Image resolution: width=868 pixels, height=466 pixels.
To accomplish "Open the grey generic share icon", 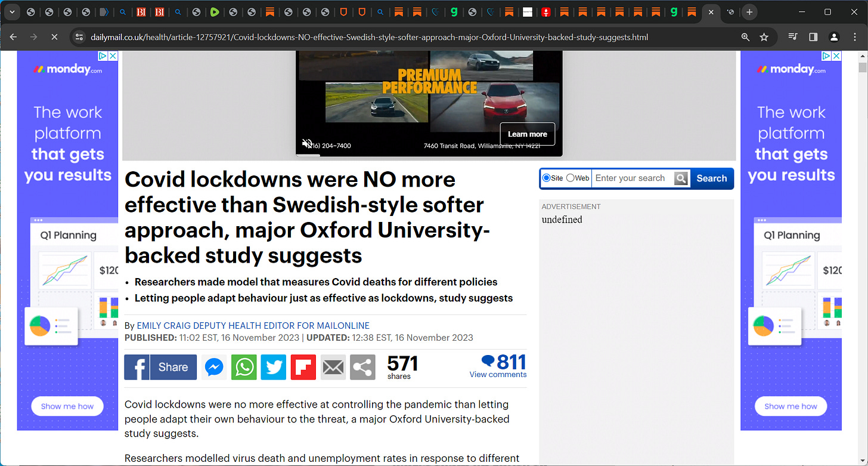I will coord(363,368).
